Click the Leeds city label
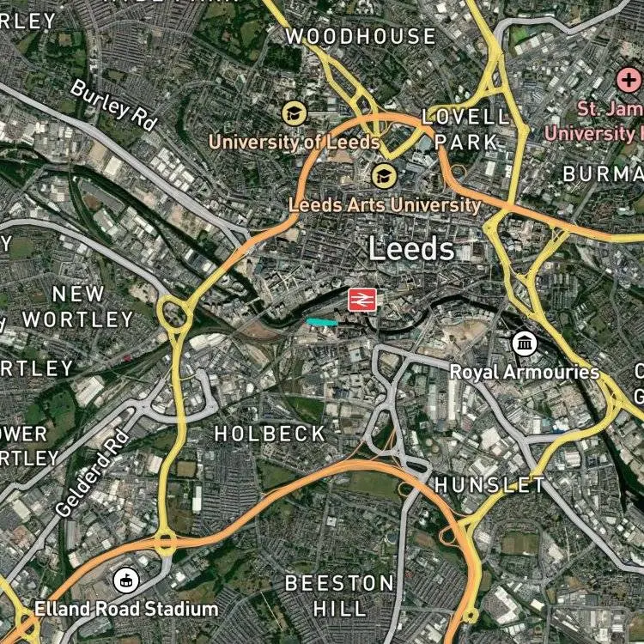 pos(411,249)
